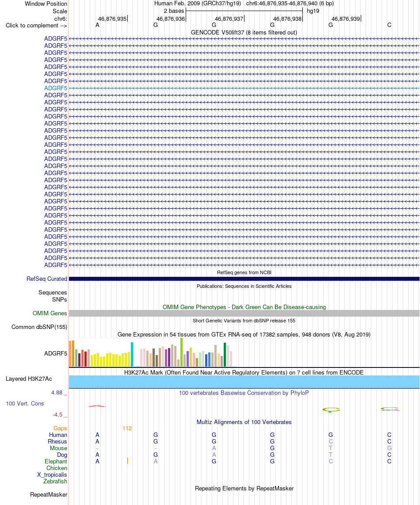Click the 4.88 upper scale value
This screenshot has width=420, height=505.
(x=57, y=393)
